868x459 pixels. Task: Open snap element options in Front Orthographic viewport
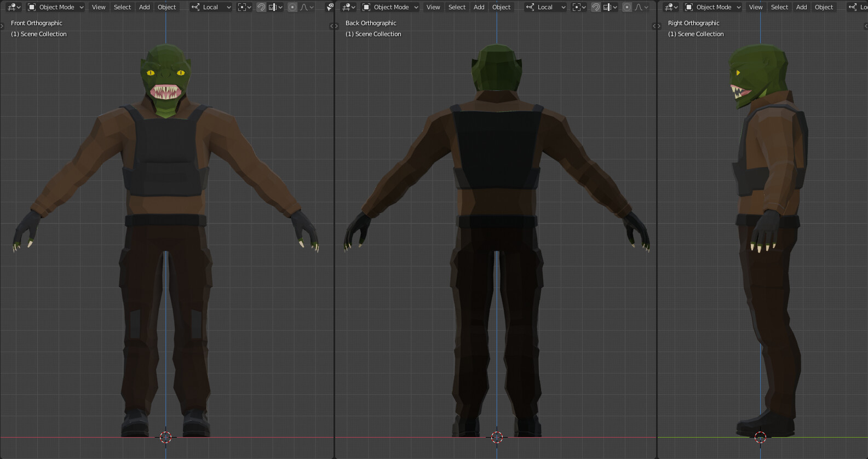275,7
